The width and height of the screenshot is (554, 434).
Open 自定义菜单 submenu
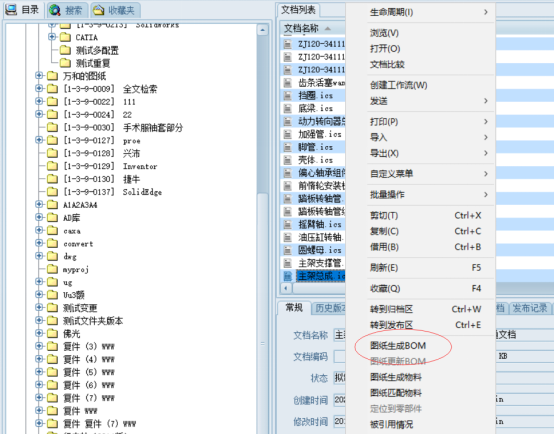tap(391, 174)
